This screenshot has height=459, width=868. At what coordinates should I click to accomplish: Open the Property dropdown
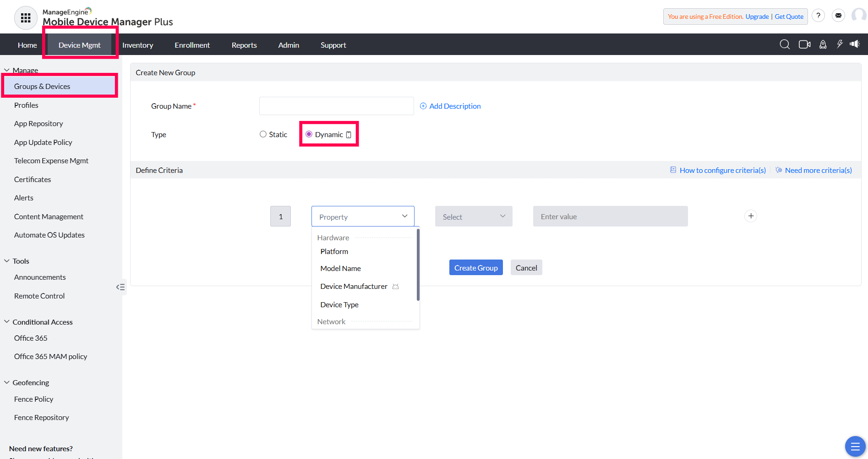(x=363, y=216)
